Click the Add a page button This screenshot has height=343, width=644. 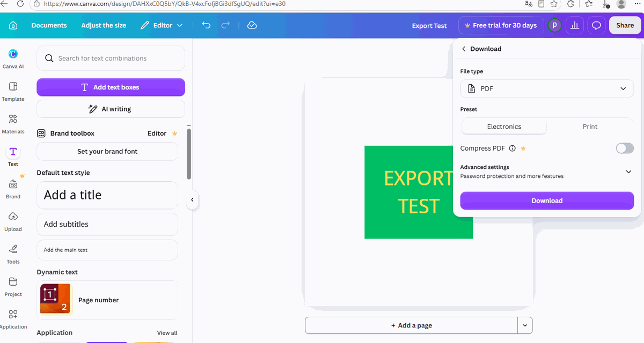click(x=411, y=325)
